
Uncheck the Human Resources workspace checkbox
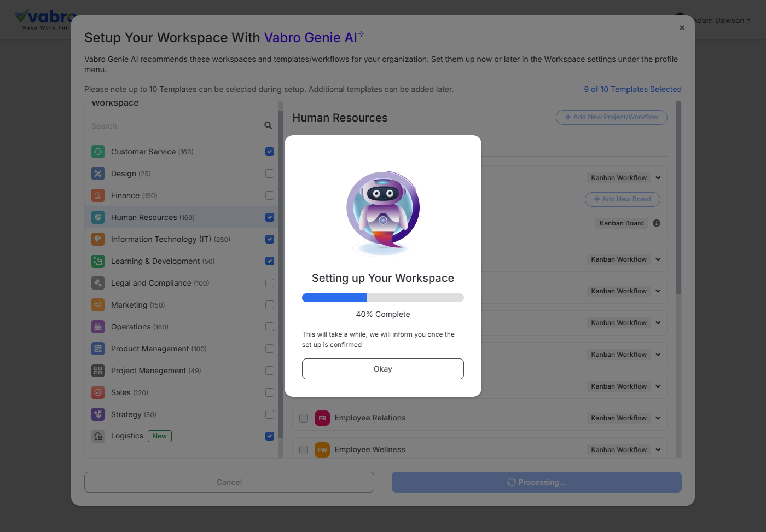[x=270, y=217]
